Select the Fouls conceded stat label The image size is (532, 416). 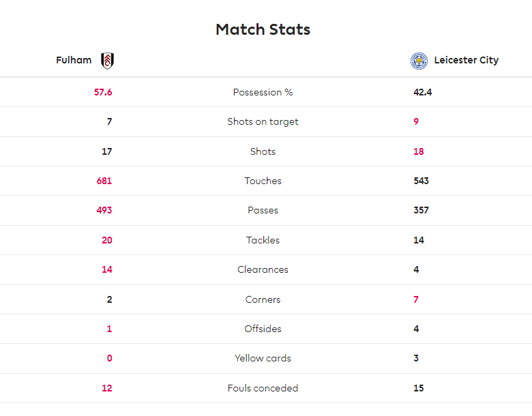click(263, 388)
